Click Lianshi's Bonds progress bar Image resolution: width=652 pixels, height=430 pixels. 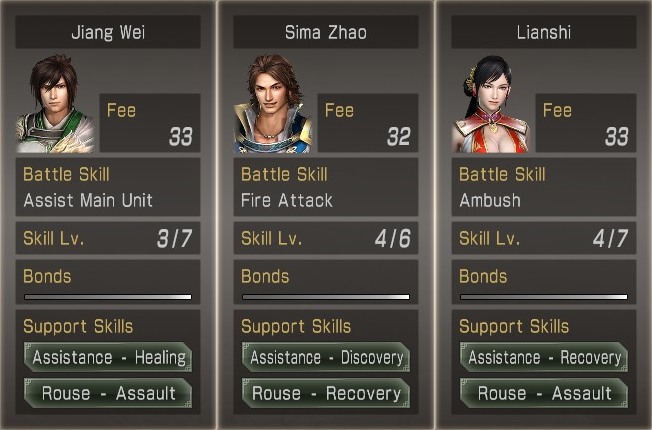click(544, 297)
